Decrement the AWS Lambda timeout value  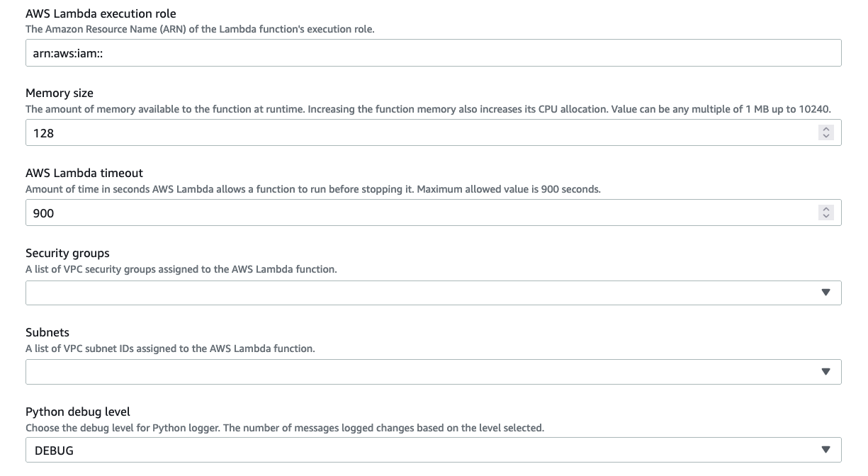tap(826, 216)
